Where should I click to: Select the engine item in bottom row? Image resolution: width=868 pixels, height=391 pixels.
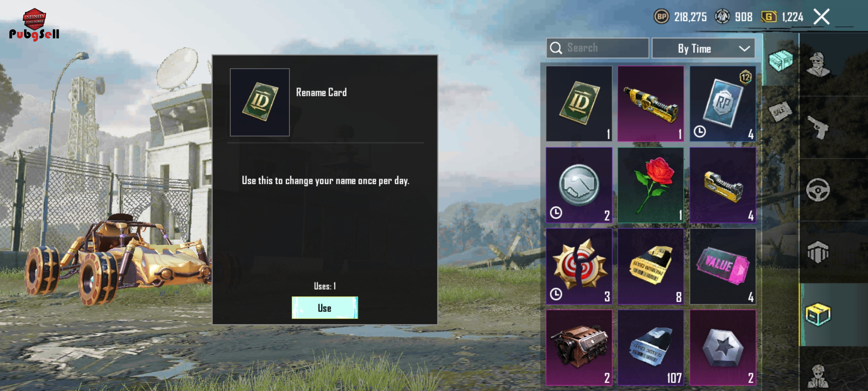coord(579,348)
